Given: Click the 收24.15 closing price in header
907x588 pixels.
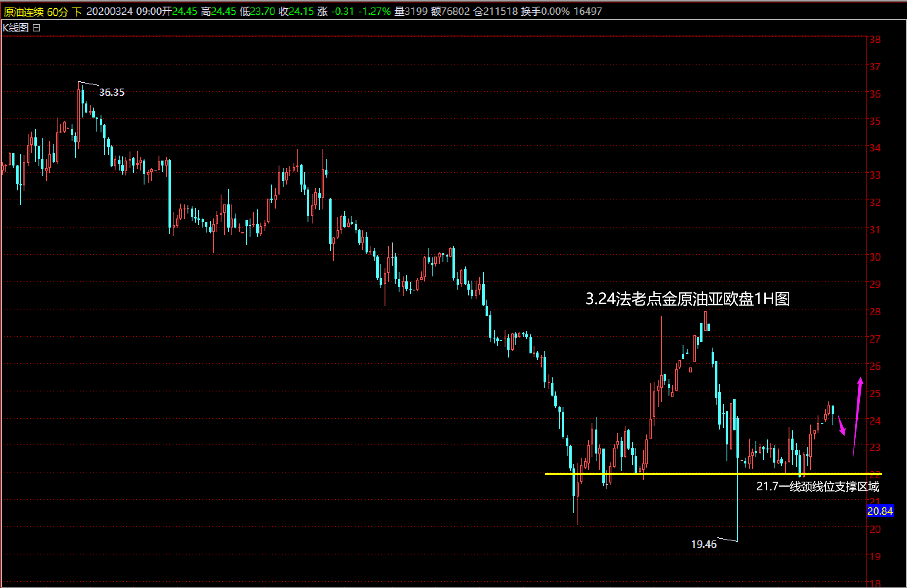Looking at the screenshot, I should click(x=296, y=11).
